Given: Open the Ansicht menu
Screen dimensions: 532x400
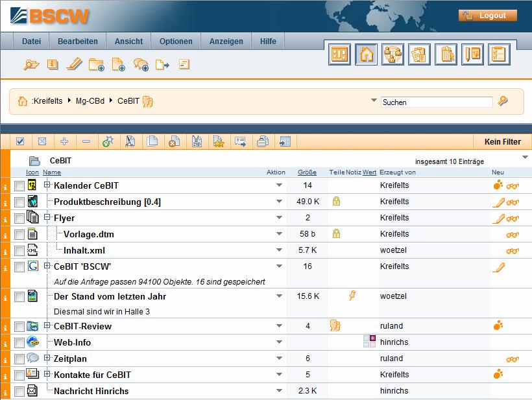Looking at the screenshot, I should coord(128,41).
